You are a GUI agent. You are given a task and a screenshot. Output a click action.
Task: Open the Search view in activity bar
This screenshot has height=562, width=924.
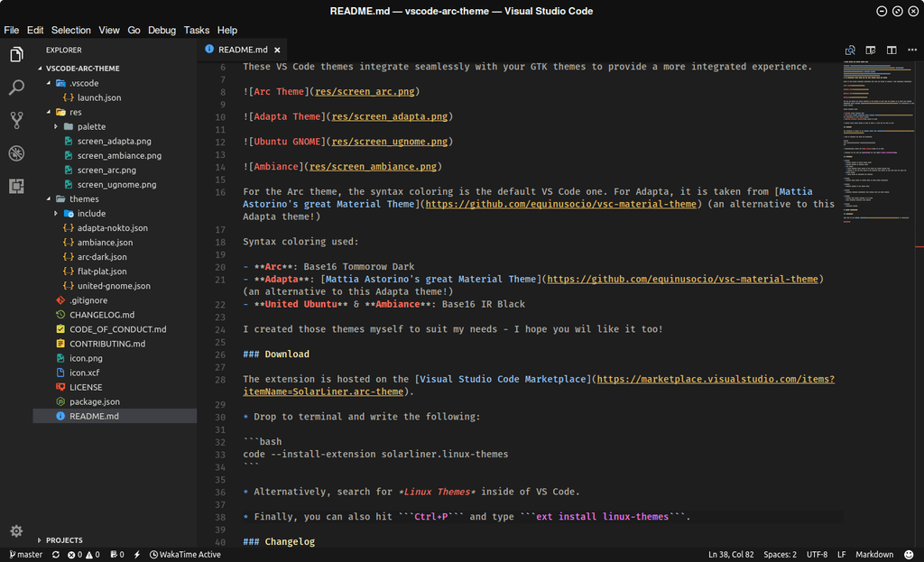(x=16, y=88)
